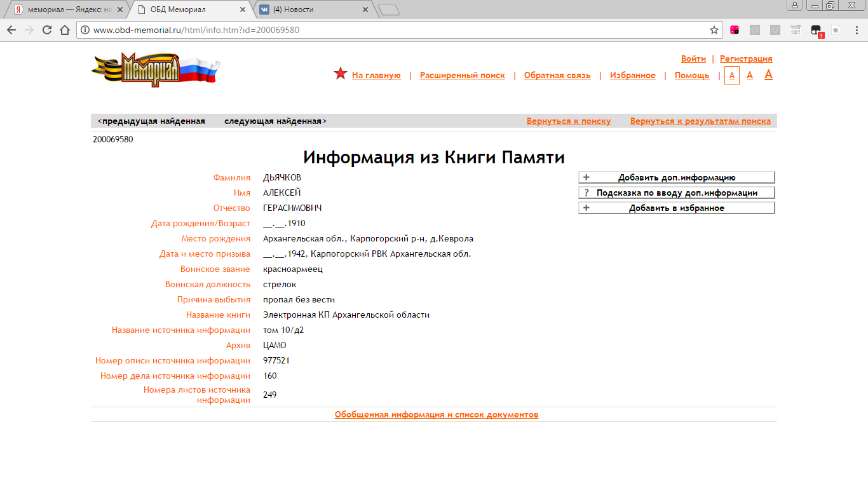The width and height of the screenshot is (868, 488).
Task: Open the Помощь link
Action: pyautogui.click(x=692, y=75)
